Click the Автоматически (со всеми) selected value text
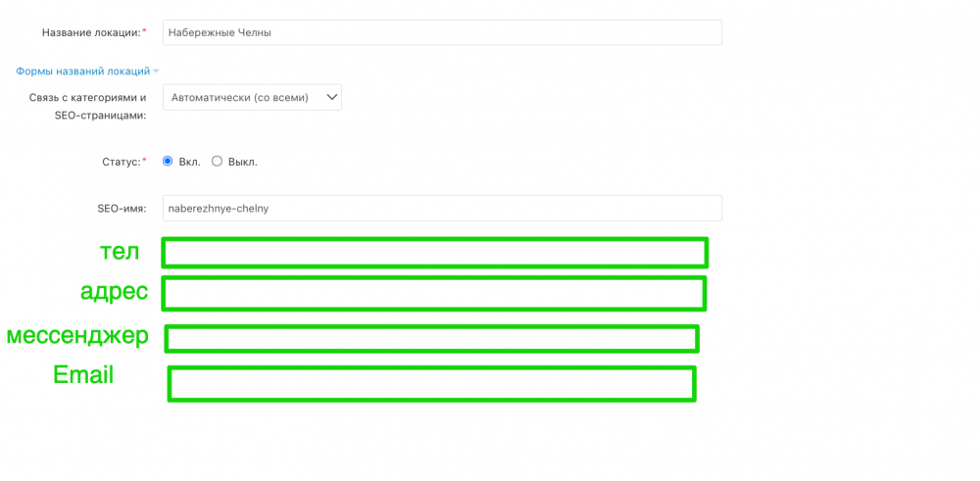The image size is (980, 481). click(240, 97)
